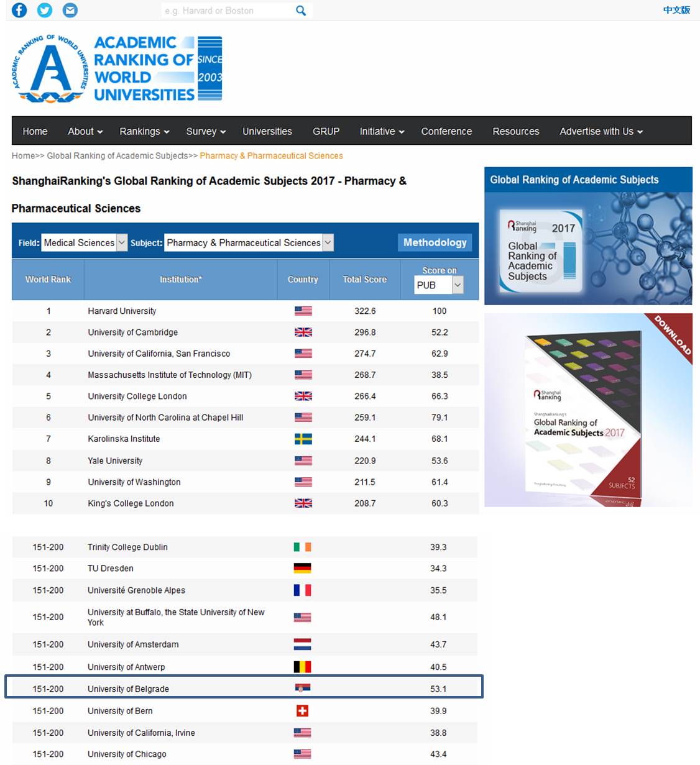Screen dimensions: 700x765
Task: Click Pharmacy & Pharmaceutical Sciences breadcrumb
Action: coord(271,156)
